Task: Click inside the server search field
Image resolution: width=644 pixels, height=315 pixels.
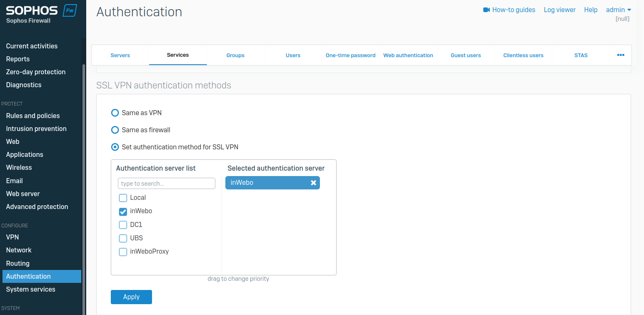Action: point(166,183)
